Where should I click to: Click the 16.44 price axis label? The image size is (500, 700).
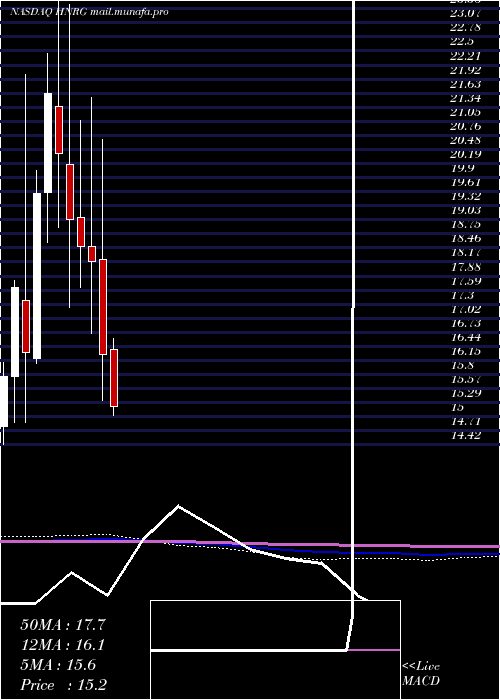[x=466, y=338]
